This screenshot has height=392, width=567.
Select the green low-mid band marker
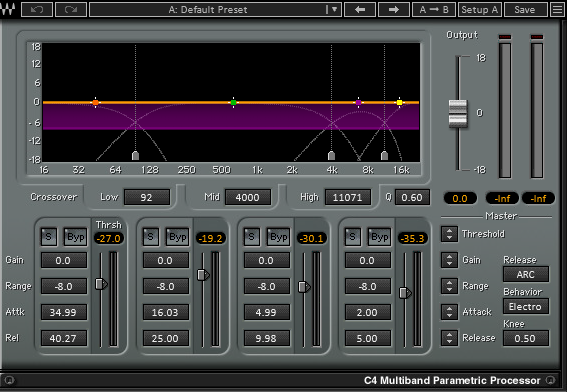click(234, 103)
